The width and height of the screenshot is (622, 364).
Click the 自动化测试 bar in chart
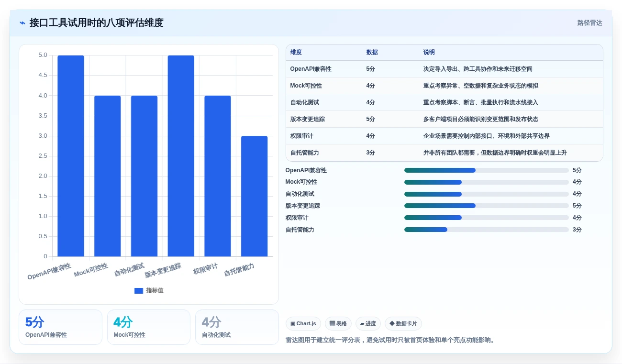pyautogui.click(x=144, y=176)
